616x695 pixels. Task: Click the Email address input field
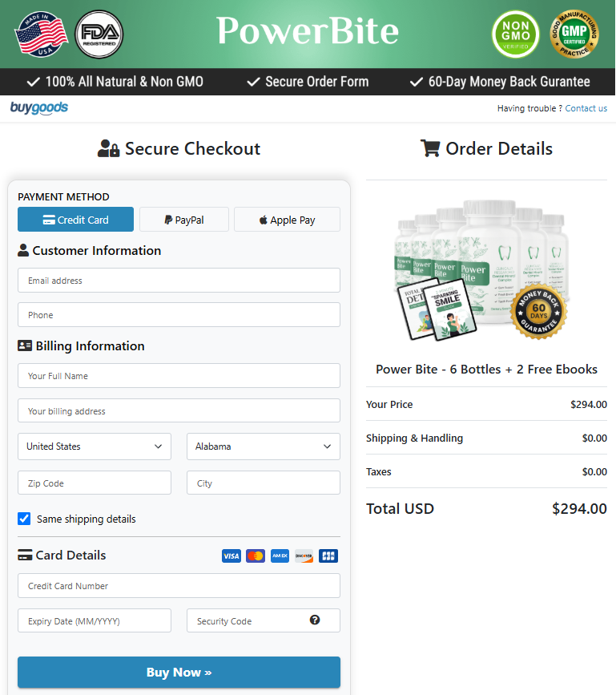[x=179, y=280]
